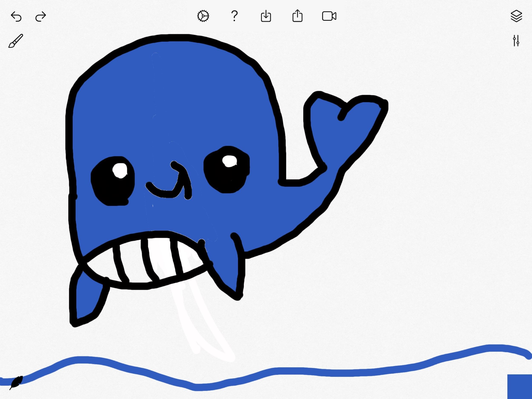Screen dimensions: 532x399
Task: Undo the last stroke
Action: click(16, 17)
